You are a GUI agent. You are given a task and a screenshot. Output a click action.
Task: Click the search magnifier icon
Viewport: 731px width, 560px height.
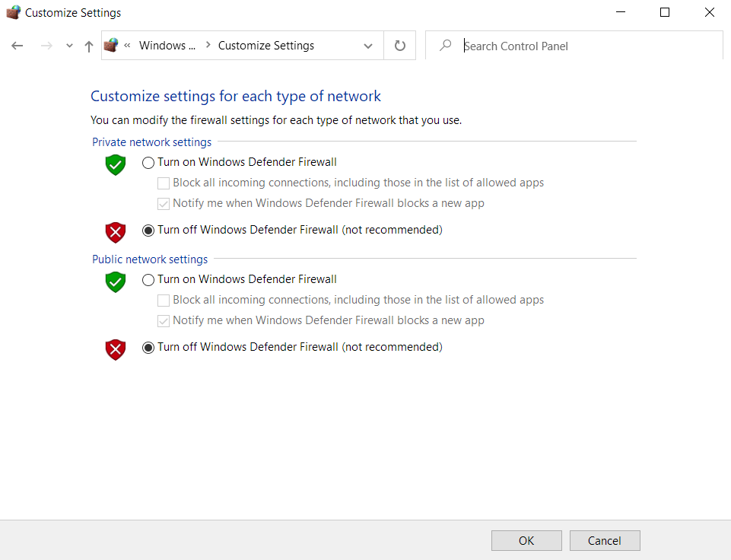(446, 46)
